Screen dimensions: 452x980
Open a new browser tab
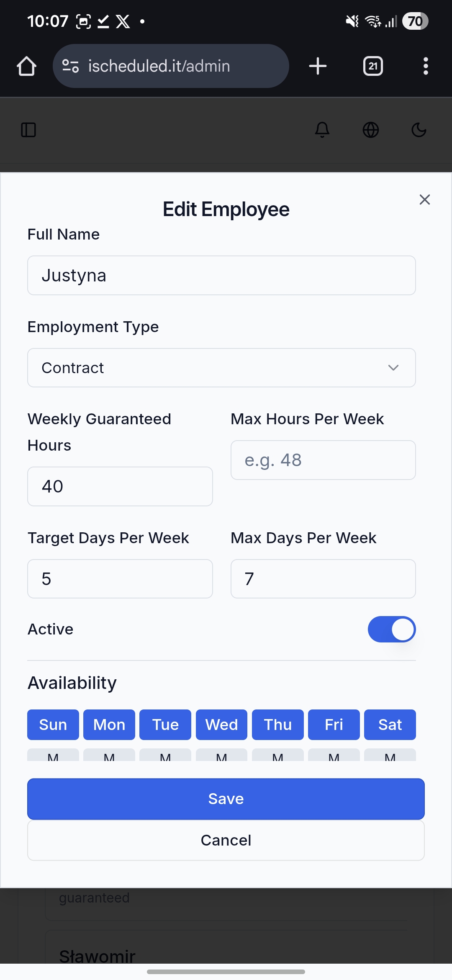(x=318, y=66)
